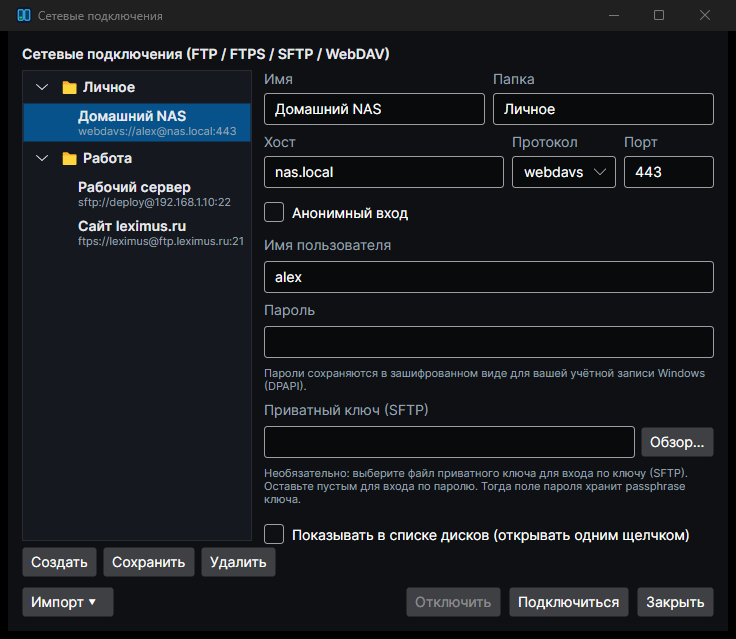Click the webdavs://alex@nas.local:443 address text
The height and width of the screenshot is (639, 736).
tap(157, 131)
